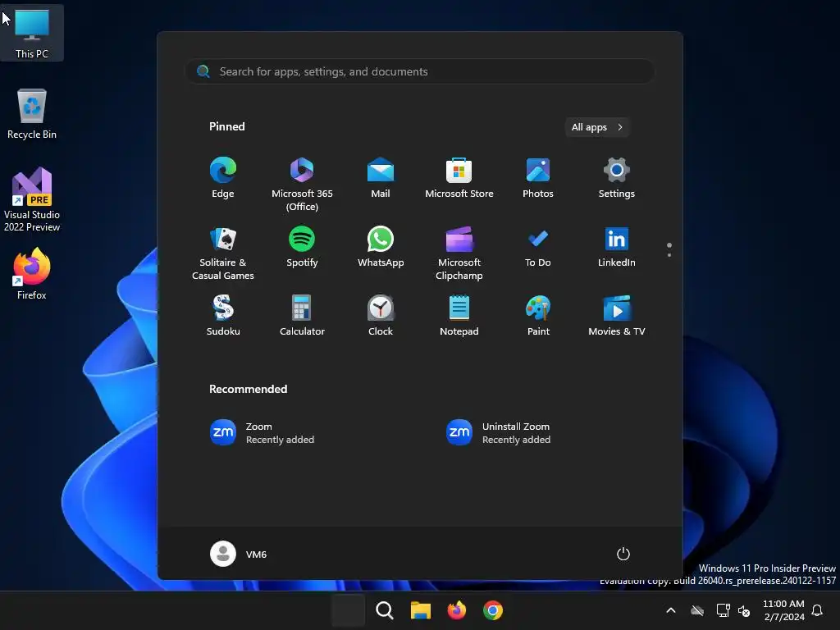This screenshot has width=840, height=630.
Task: Click the muted volume tray icon
Action: point(744,610)
